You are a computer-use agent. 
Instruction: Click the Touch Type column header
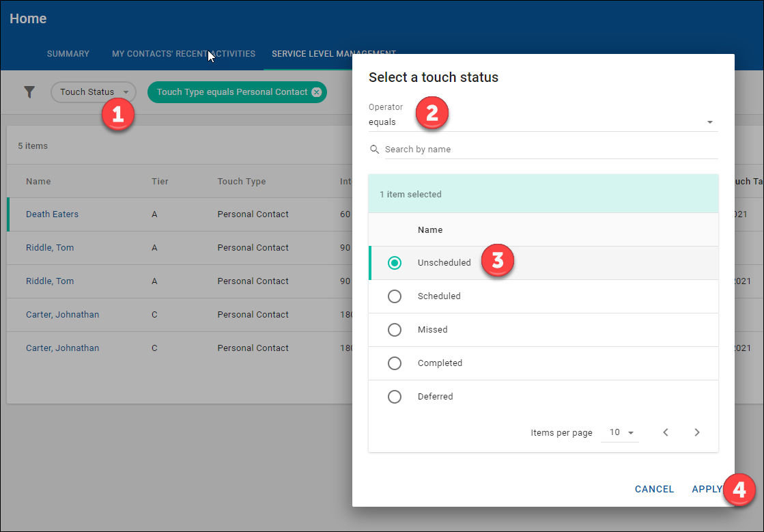tap(242, 181)
